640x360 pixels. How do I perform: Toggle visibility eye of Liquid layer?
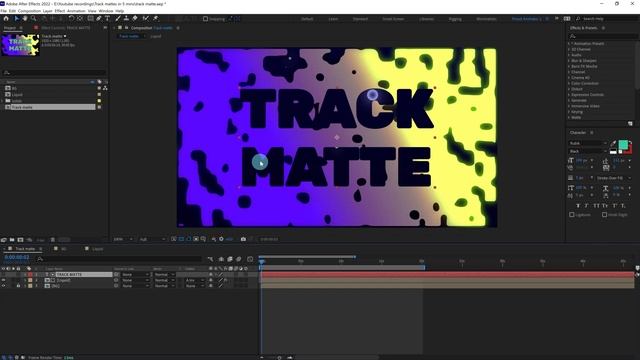(4, 280)
